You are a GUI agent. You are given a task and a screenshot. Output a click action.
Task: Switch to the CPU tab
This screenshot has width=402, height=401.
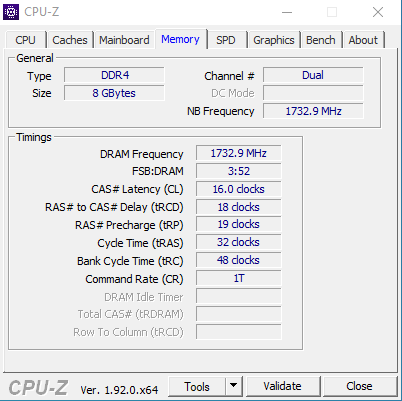[25, 40]
